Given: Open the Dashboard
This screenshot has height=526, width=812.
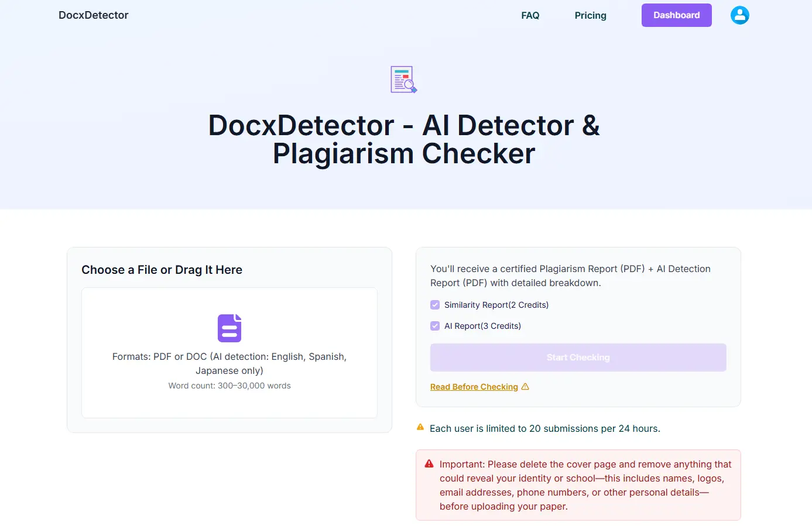Looking at the screenshot, I should coord(676,15).
